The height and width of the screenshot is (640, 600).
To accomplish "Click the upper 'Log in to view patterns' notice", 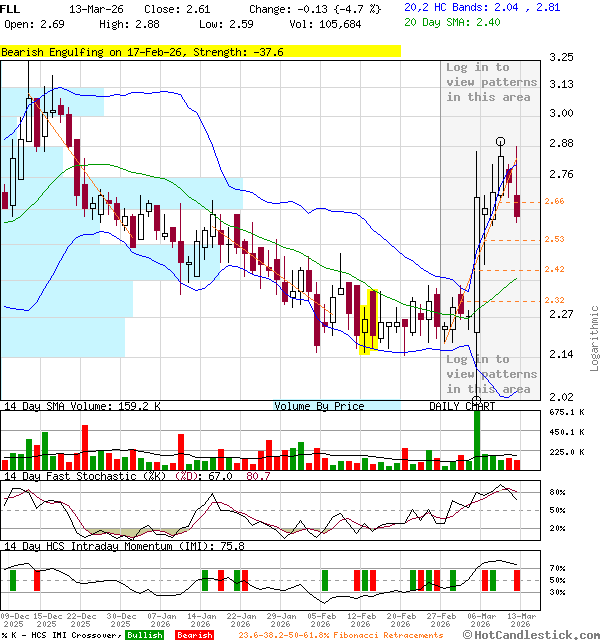I will (x=491, y=82).
